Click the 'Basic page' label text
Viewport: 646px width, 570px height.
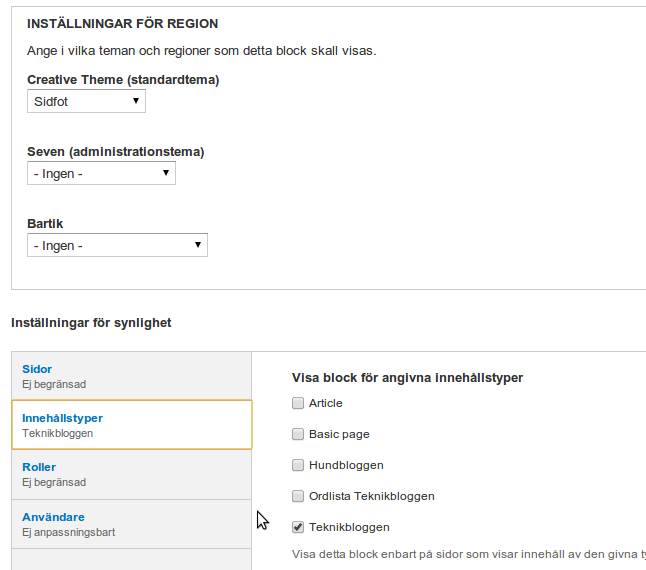click(x=340, y=434)
